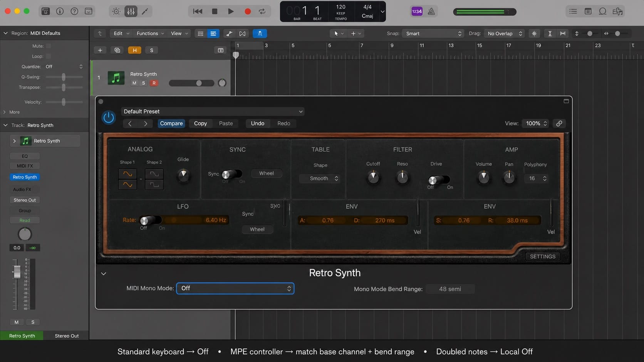The image size is (644, 362).
Task: Open the Inspector info icon
Action: tap(60, 11)
